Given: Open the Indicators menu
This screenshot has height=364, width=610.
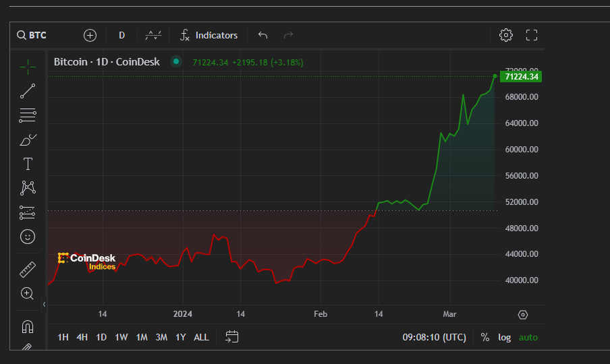Looking at the screenshot, I should pyautogui.click(x=209, y=35).
